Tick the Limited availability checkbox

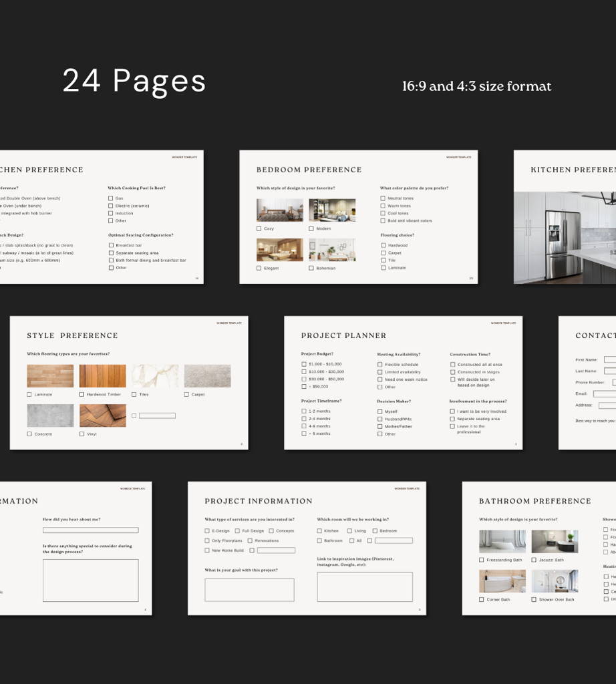click(379, 372)
